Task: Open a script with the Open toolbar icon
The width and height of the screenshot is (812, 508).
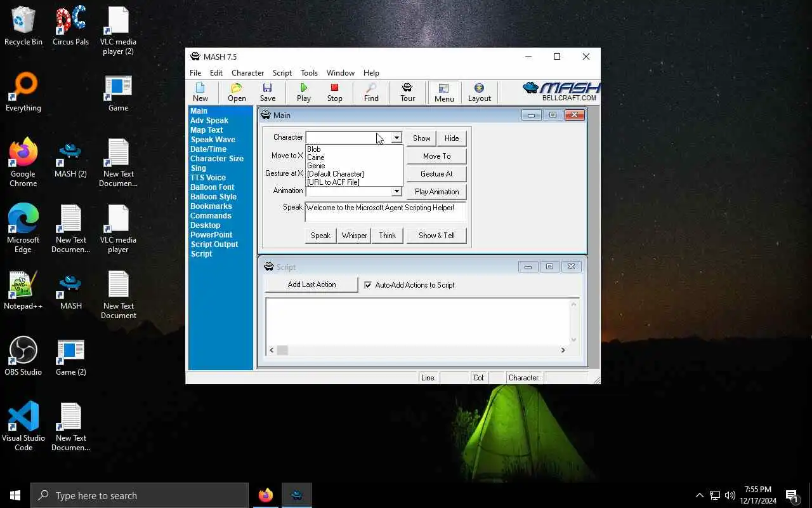Action: 237,92
